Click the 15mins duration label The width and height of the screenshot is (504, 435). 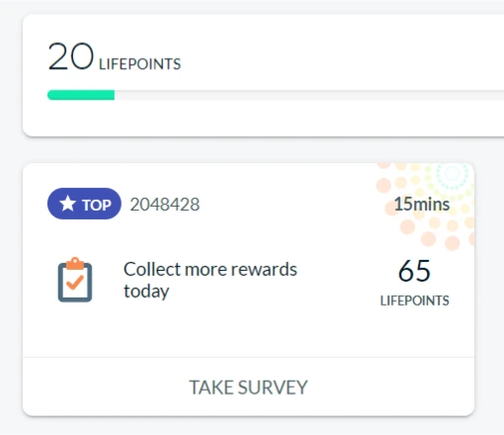[x=422, y=204]
